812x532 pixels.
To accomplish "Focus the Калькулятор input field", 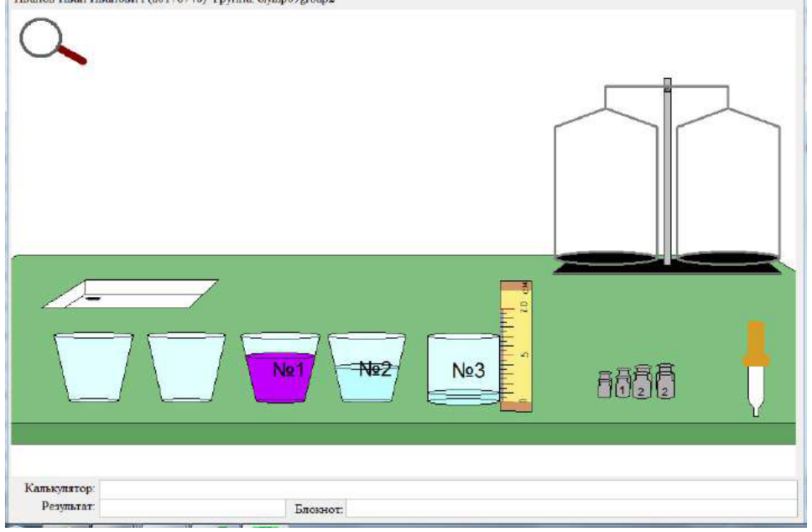I will [449, 489].
